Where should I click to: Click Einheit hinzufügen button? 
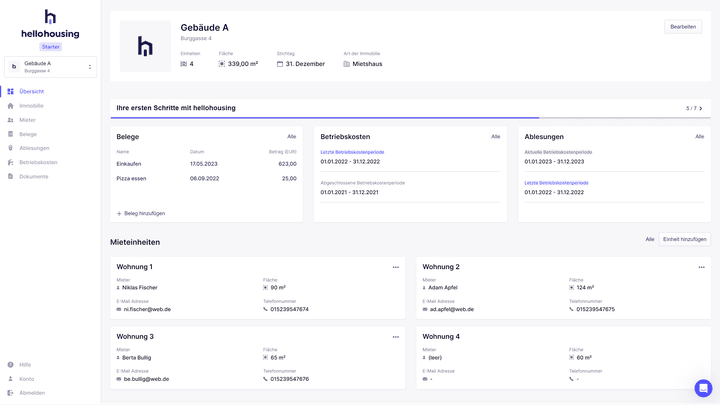tap(685, 239)
